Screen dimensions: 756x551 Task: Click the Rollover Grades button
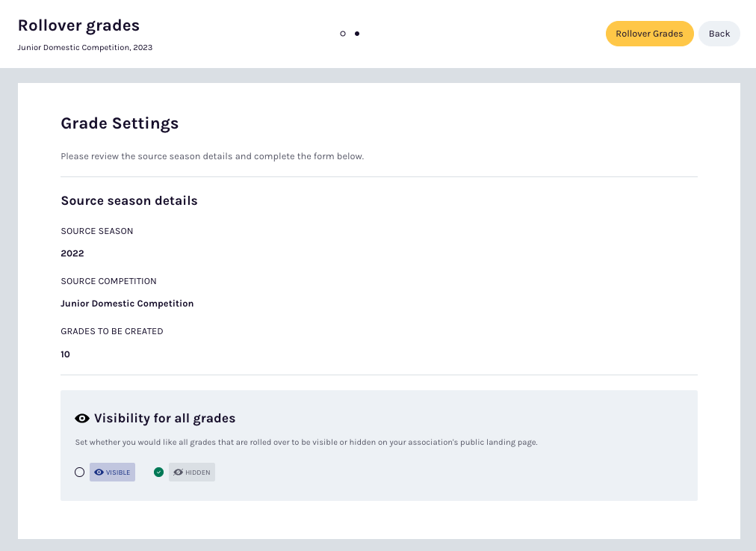coord(649,34)
